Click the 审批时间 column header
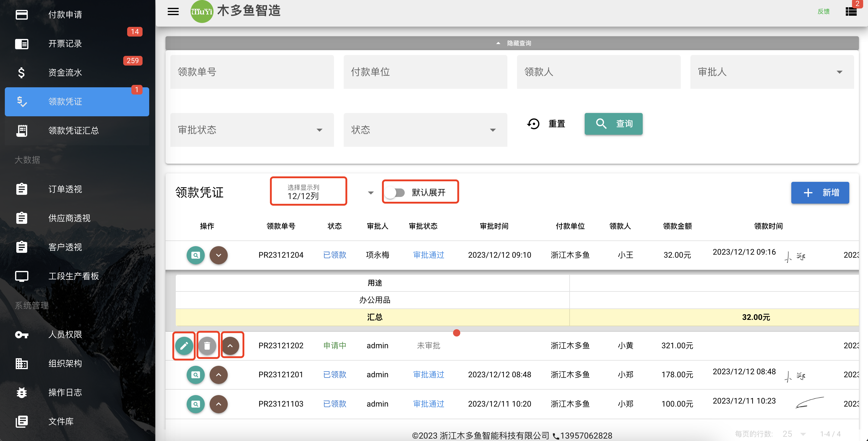Image resolution: width=868 pixels, height=441 pixels. (x=494, y=226)
